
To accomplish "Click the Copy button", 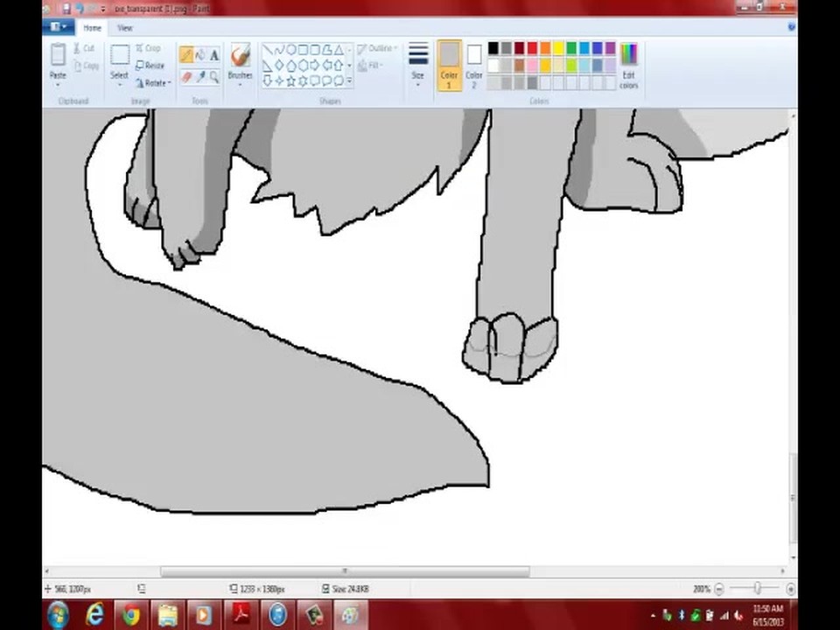I will (x=86, y=66).
